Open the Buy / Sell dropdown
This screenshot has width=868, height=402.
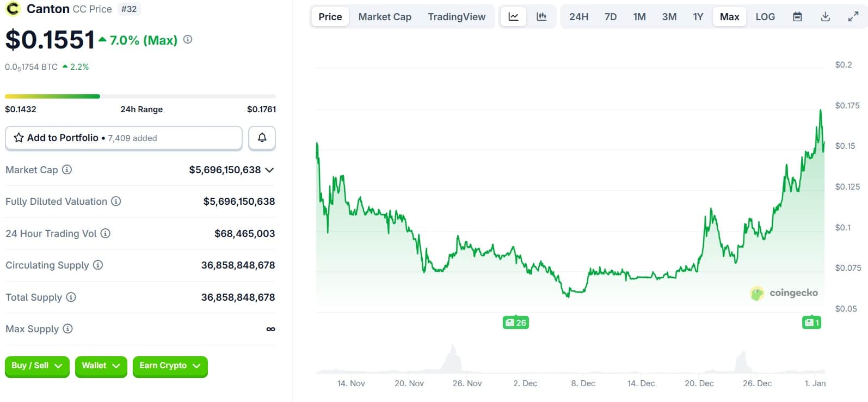pyautogui.click(x=37, y=366)
